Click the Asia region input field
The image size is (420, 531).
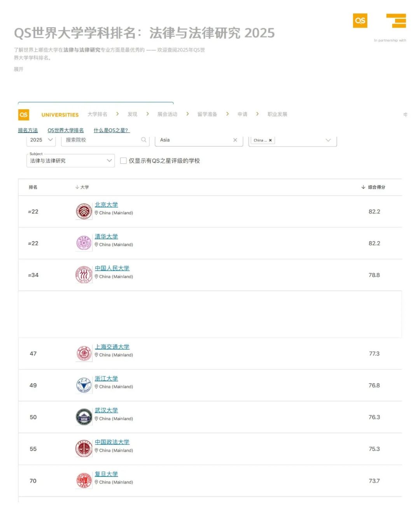click(x=199, y=140)
